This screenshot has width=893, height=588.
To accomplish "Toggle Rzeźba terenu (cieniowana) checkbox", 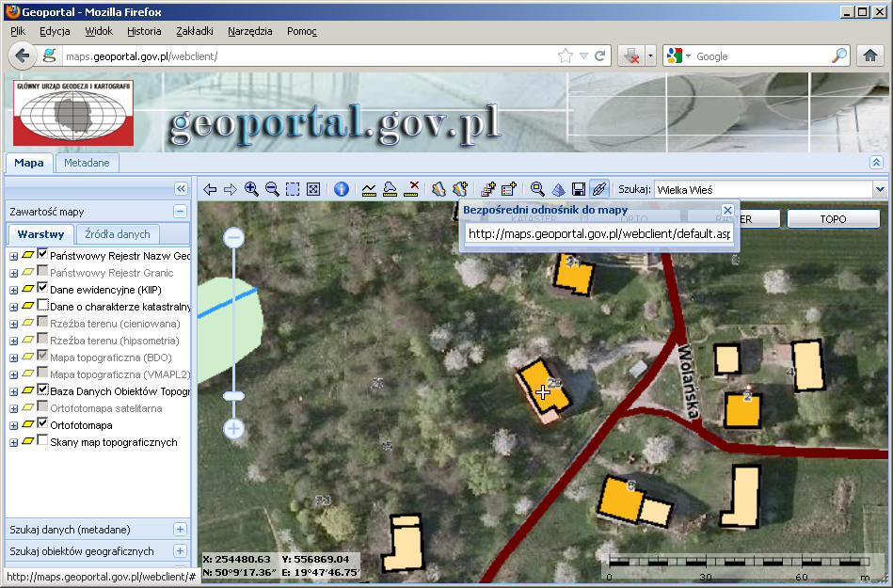I will [42, 322].
